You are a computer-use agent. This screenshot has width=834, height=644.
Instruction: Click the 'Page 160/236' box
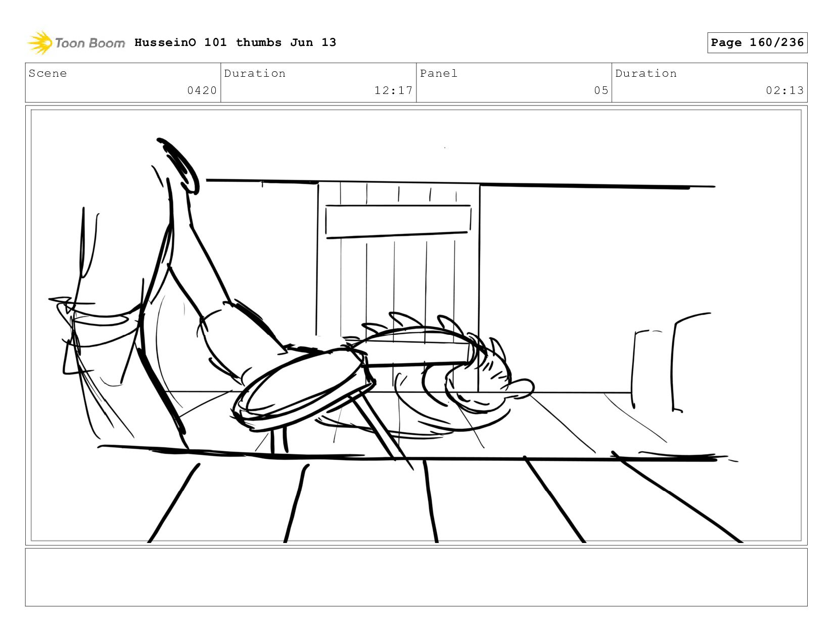point(757,42)
